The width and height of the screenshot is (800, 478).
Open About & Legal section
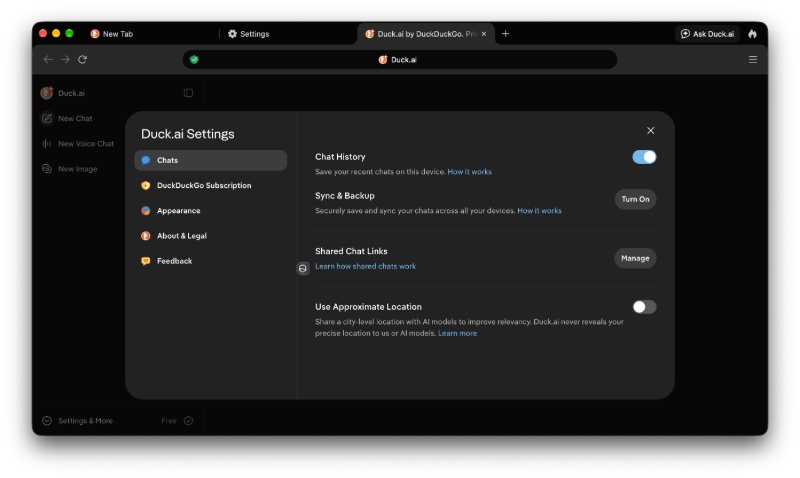(210, 236)
